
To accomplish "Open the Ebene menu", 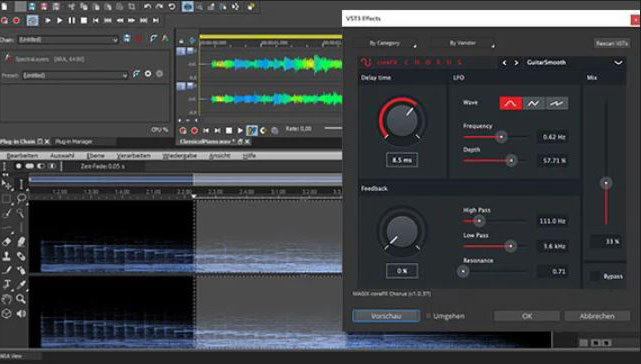I will point(96,156).
